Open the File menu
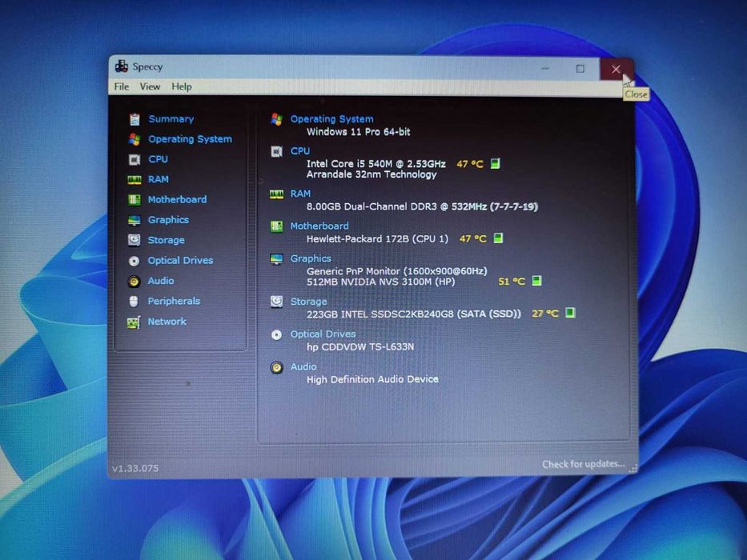The width and height of the screenshot is (747, 560). point(122,86)
